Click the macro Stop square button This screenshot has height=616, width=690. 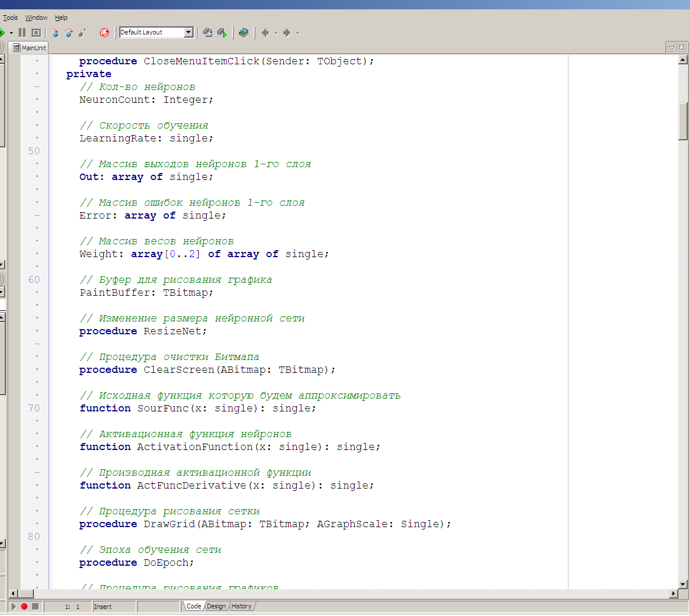click(36, 606)
